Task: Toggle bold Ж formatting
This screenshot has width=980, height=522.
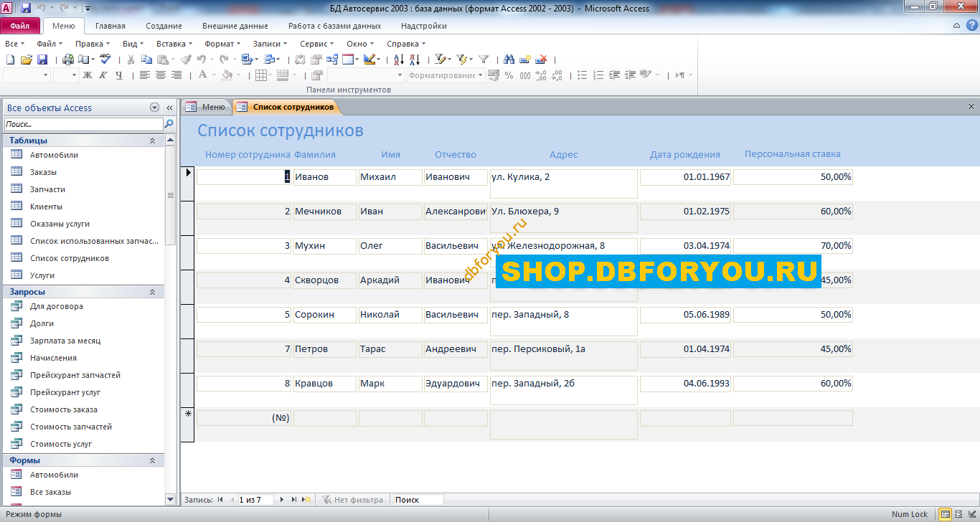Action: 88,75
